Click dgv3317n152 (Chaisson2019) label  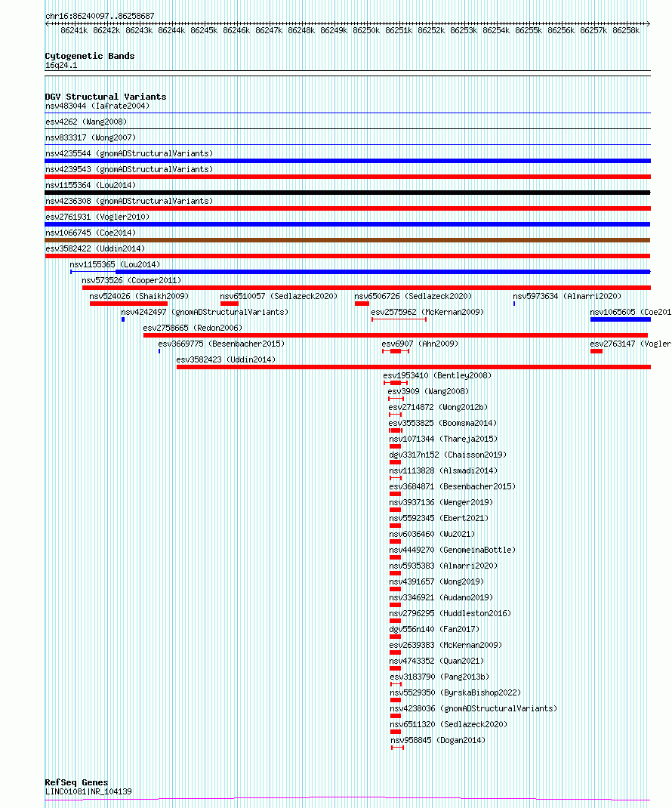[449, 455]
